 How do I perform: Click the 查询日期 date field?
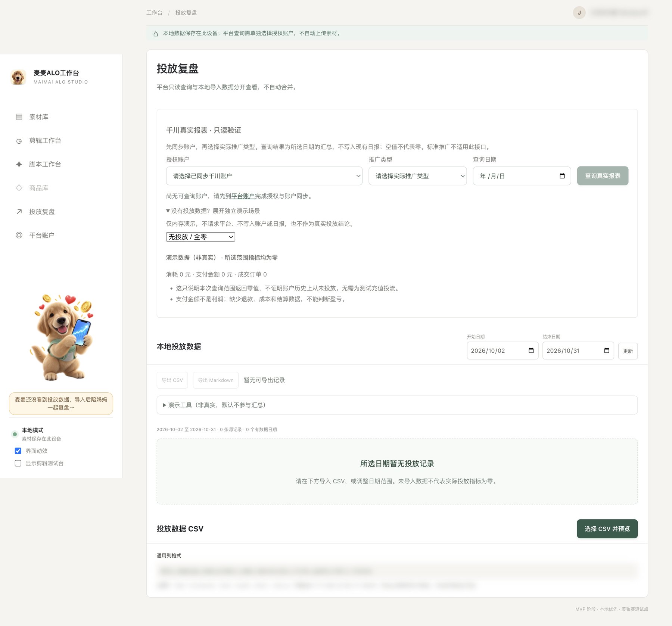(x=522, y=176)
